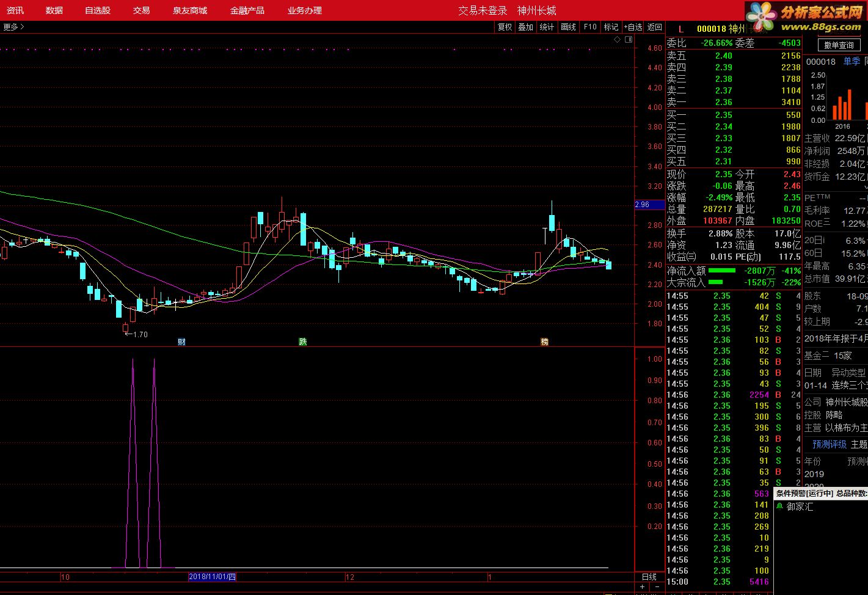868x595 pixels.
Task: Toggle the side panel icon beside the diamond
Action: 627,39
